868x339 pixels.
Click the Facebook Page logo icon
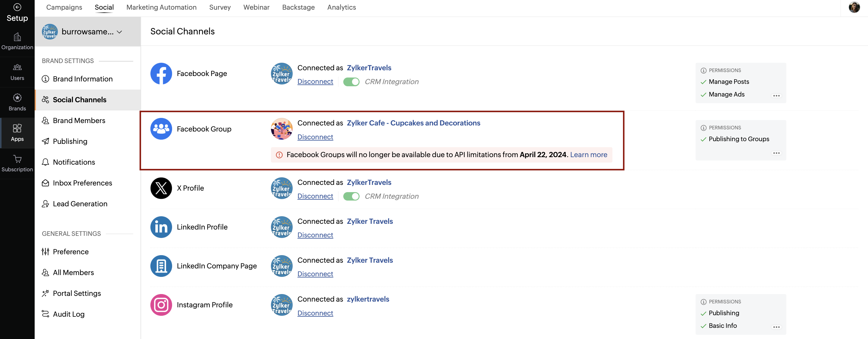pyautogui.click(x=161, y=74)
